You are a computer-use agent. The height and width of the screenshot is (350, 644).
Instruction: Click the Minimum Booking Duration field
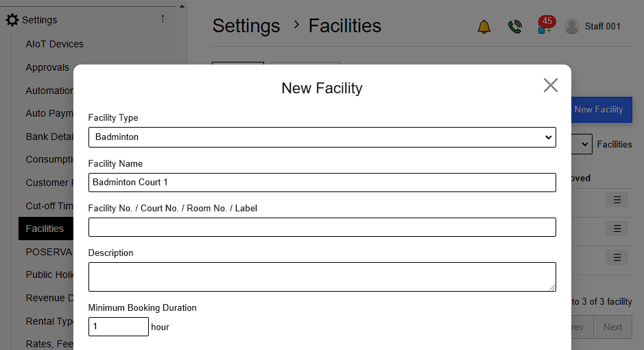click(118, 327)
